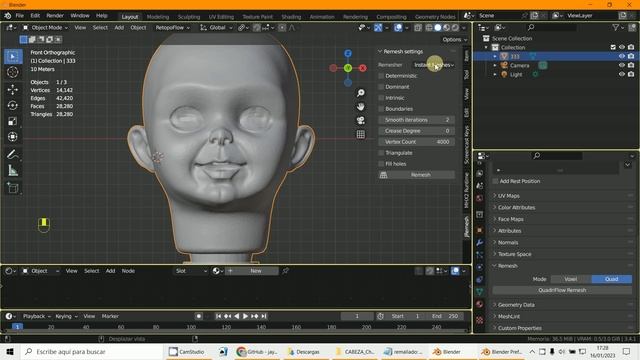Screen dimensions: 640x360
Task: Open the Global orientation dropdown
Action: point(216,27)
